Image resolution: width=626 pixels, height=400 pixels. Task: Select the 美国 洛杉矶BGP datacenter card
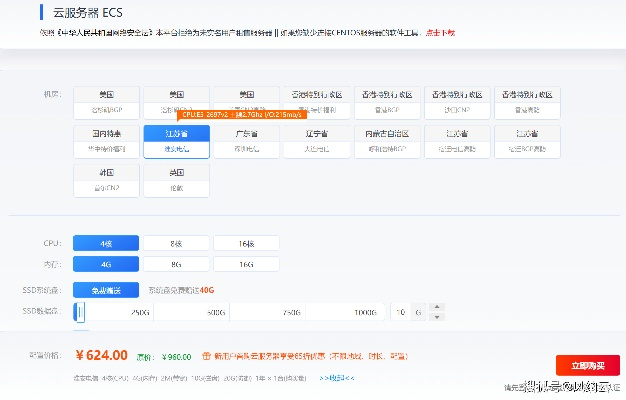106,103
